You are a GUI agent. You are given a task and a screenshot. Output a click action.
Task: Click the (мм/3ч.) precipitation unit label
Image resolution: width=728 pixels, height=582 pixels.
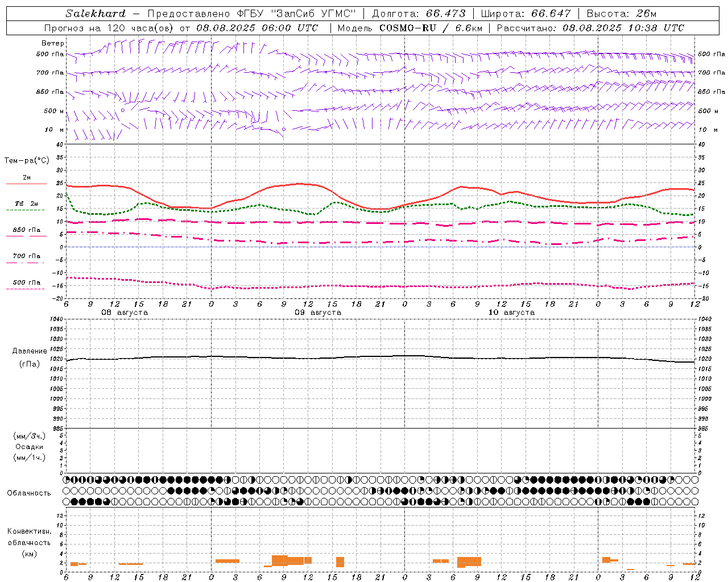[x=30, y=436]
